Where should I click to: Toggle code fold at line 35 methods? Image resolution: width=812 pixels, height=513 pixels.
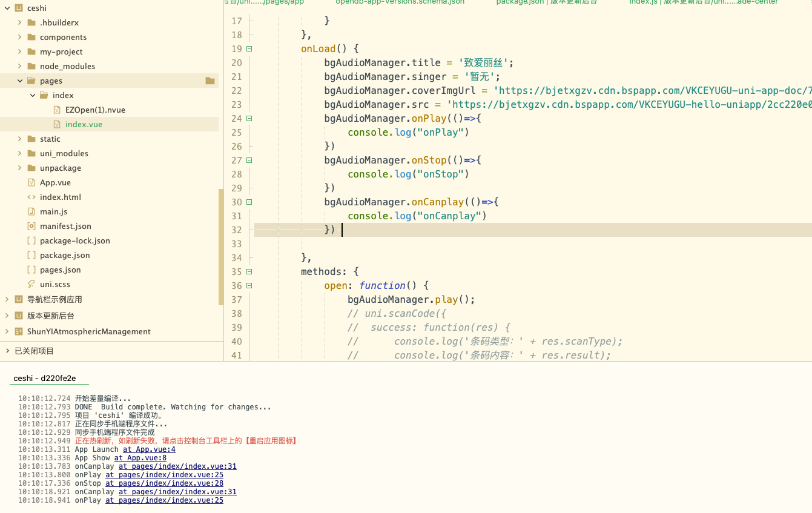pyautogui.click(x=249, y=272)
